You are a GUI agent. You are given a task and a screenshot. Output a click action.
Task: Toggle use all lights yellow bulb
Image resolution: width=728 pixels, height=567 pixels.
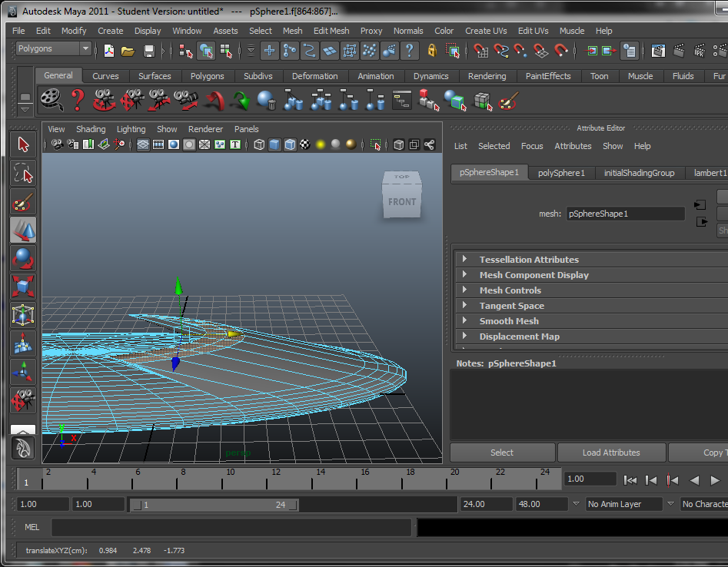click(321, 144)
